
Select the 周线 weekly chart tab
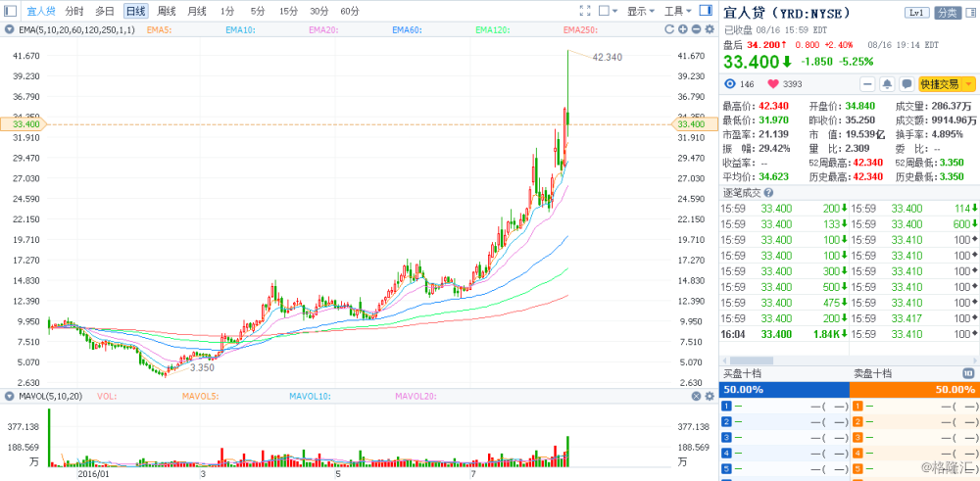[x=167, y=11]
